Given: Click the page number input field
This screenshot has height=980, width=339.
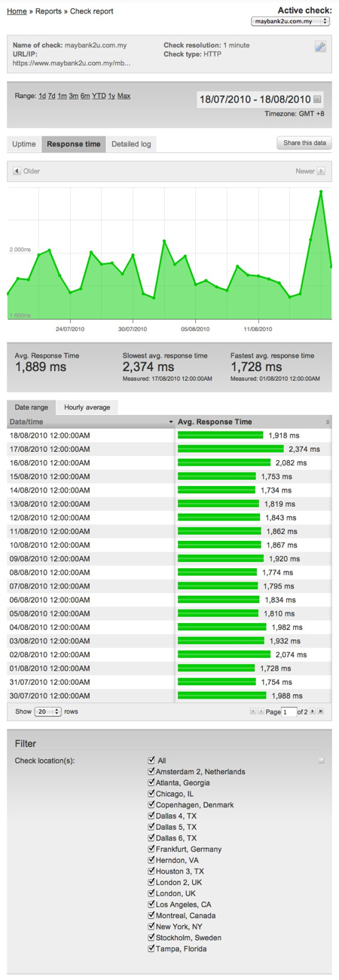Looking at the screenshot, I should [x=289, y=711].
